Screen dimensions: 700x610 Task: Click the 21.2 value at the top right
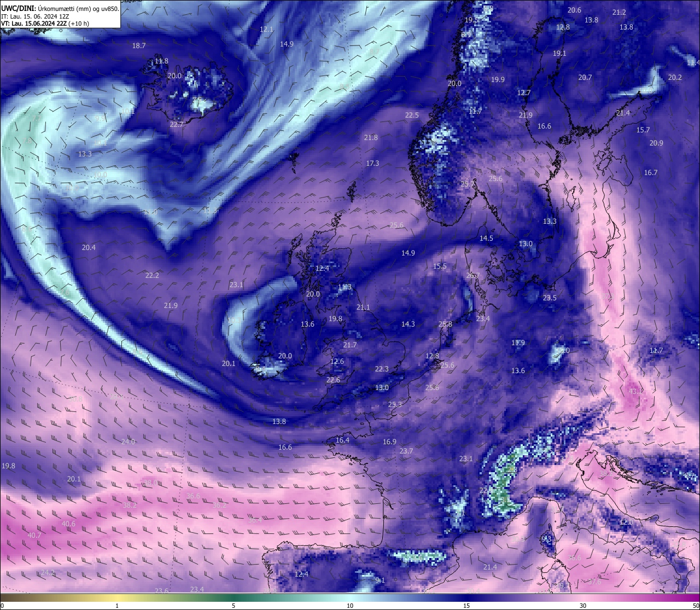point(619,13)
